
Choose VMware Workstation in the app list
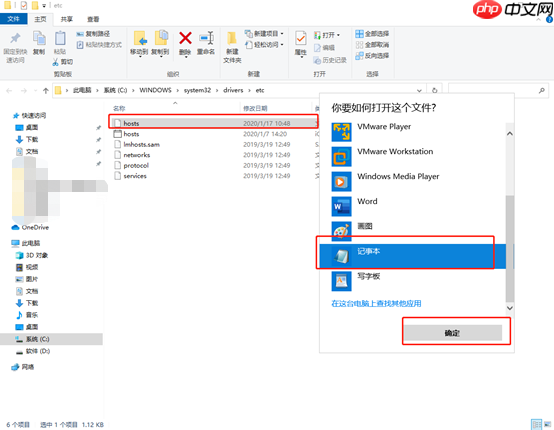tap(413, 156)
